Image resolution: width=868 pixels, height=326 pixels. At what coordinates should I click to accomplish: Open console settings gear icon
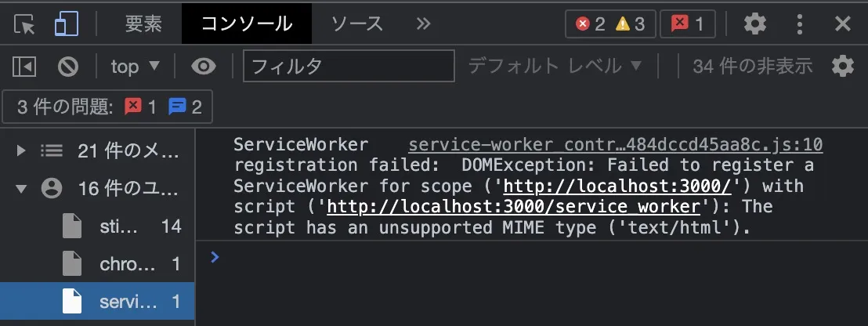pyautogui.click(x=842, y=67)
